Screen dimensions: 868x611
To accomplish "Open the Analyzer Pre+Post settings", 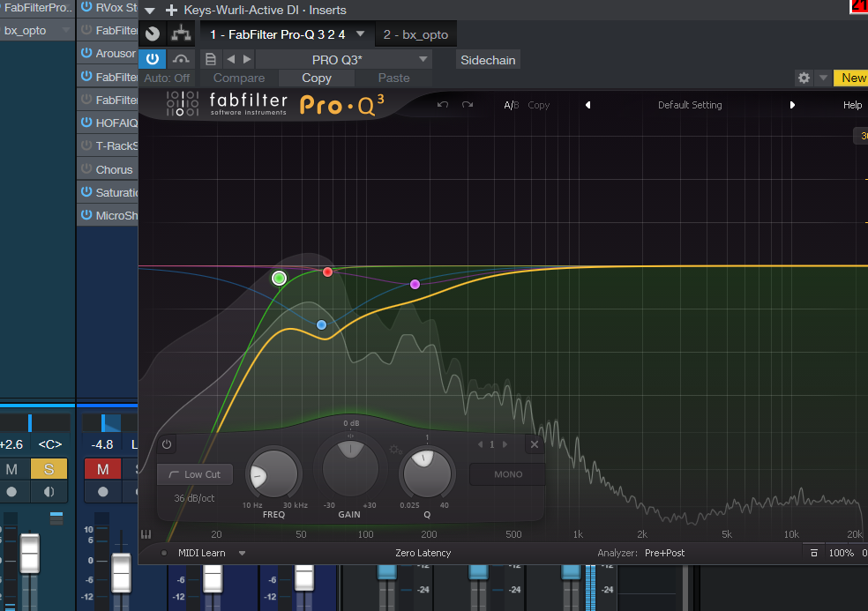I will coord(664,553).
